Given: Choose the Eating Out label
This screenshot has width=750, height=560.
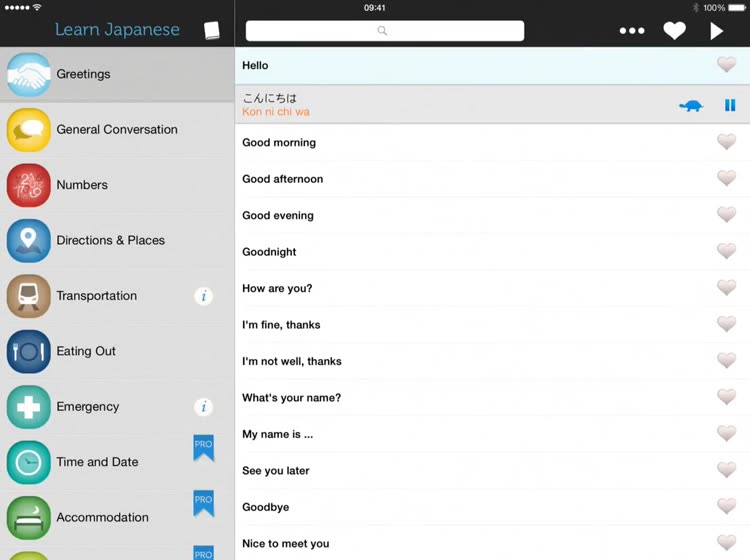Looking at the screenshot, I should pos(86,351).
